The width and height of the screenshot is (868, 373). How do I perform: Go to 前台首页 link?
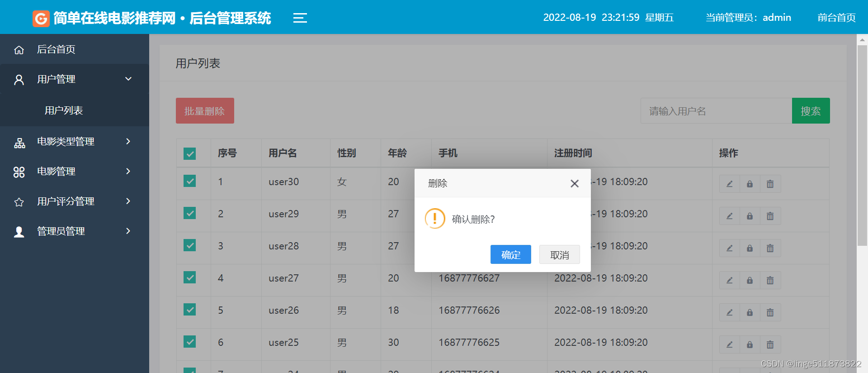tap(837, 18)
